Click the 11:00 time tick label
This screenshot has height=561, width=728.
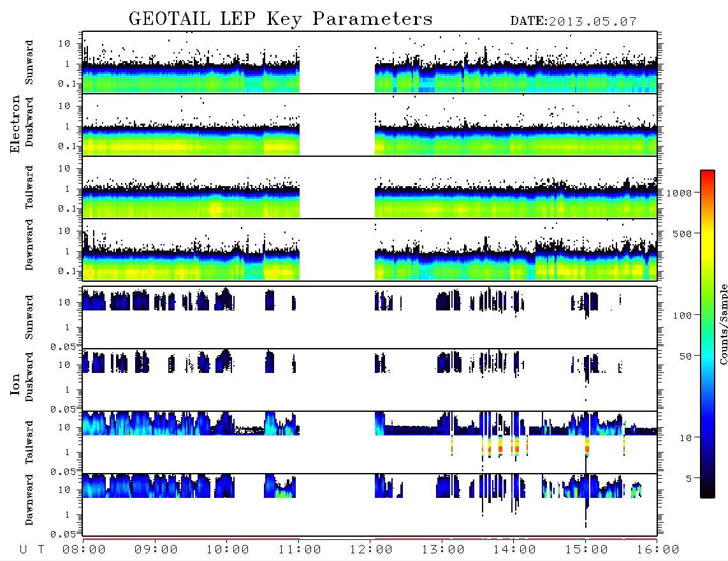coord(300,550)
